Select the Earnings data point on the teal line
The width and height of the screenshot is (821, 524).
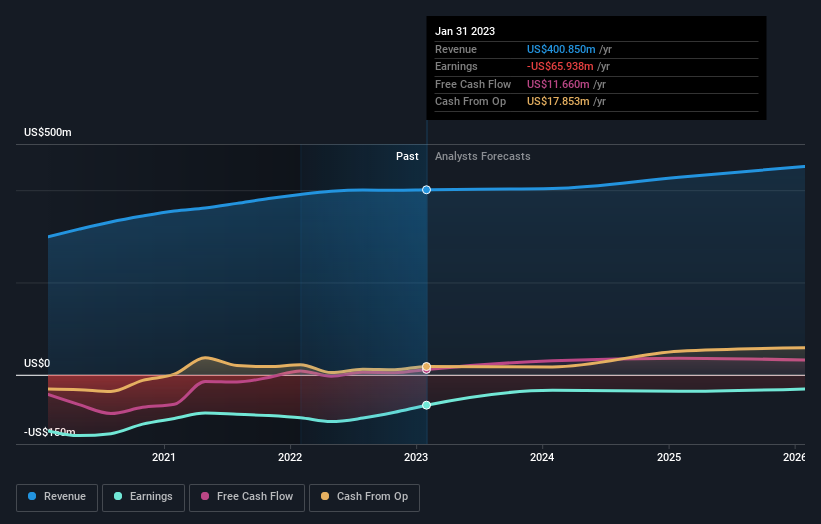tap(426, 405)
